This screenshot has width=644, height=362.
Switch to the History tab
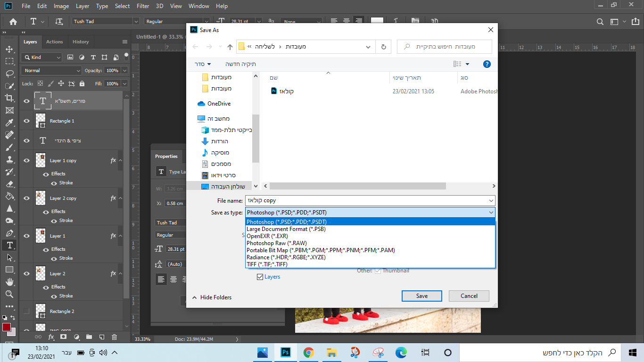(81, 42)
